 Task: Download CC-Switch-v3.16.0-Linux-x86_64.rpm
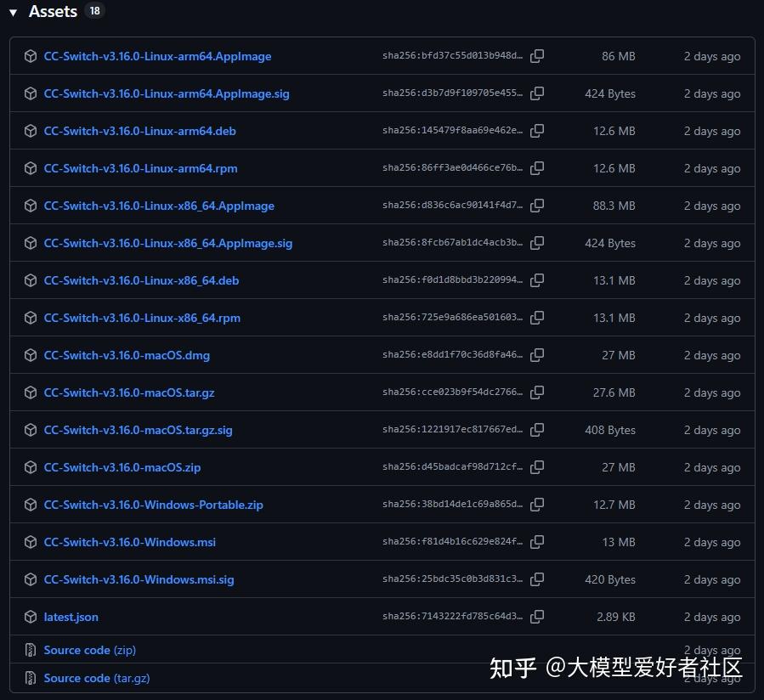point(142,318)
